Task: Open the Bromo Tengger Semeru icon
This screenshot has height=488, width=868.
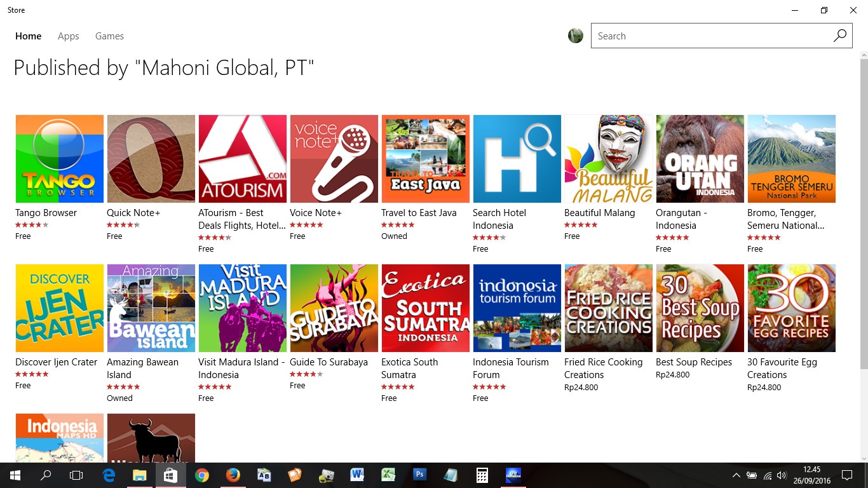Action: point(792,159)
